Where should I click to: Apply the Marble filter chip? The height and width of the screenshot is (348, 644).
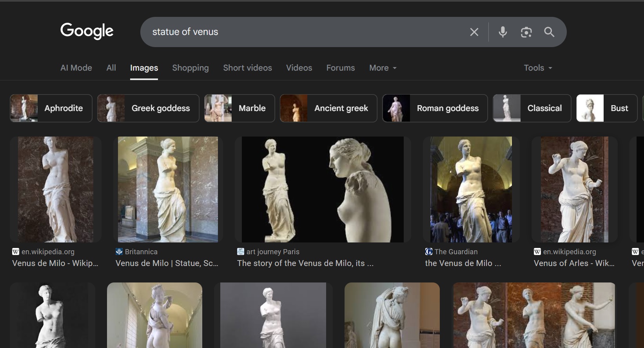(239, 108)
